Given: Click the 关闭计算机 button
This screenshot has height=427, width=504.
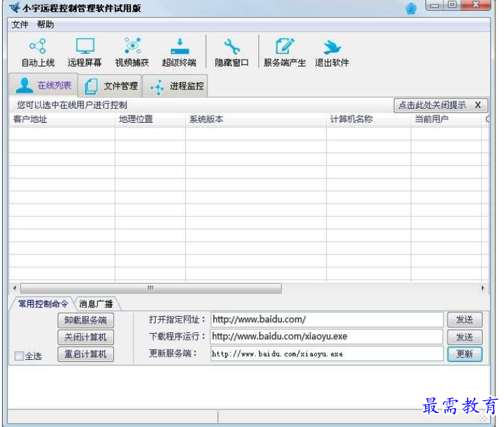Looking at the screenshot, I should [x=86, y=337].
